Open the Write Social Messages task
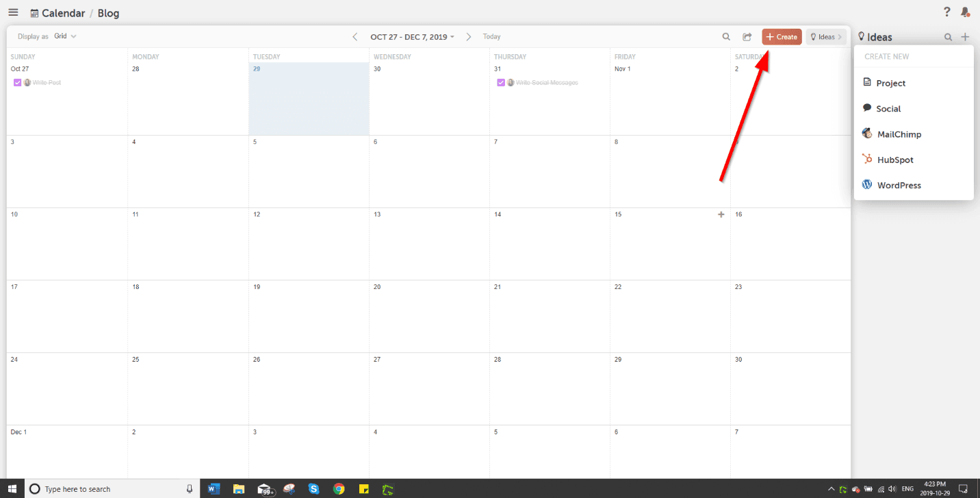This screenshot has width=980, height=498. pos(547,83)
